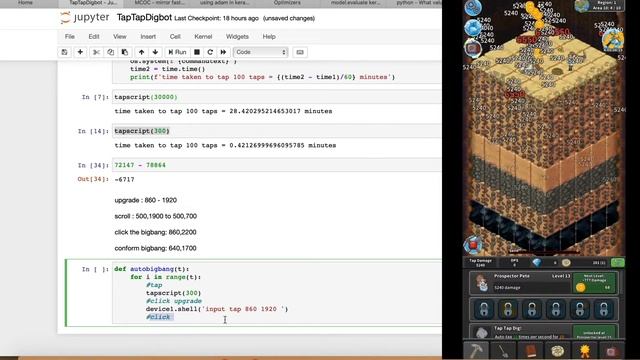
Task: Click the Region globe icon in game
Action: point(582,6)
